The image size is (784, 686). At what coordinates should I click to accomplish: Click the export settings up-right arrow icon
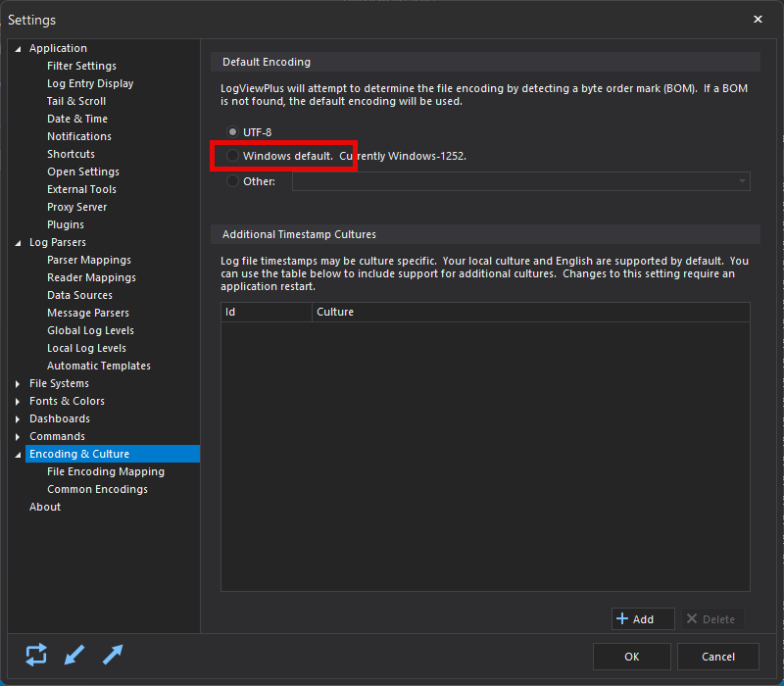click(x=113, y=655)
